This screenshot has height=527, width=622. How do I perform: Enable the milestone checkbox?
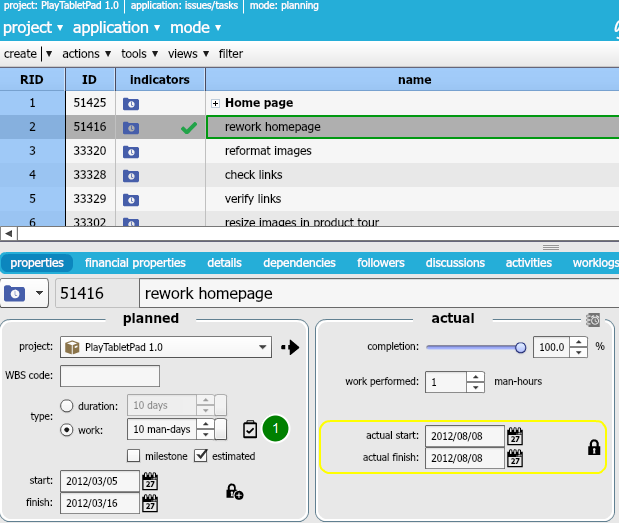134,456
